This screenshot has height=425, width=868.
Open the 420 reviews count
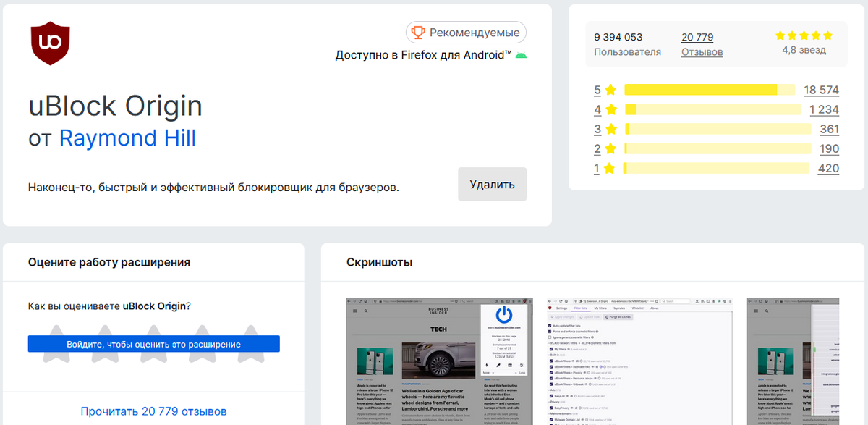tap(829, 168)
